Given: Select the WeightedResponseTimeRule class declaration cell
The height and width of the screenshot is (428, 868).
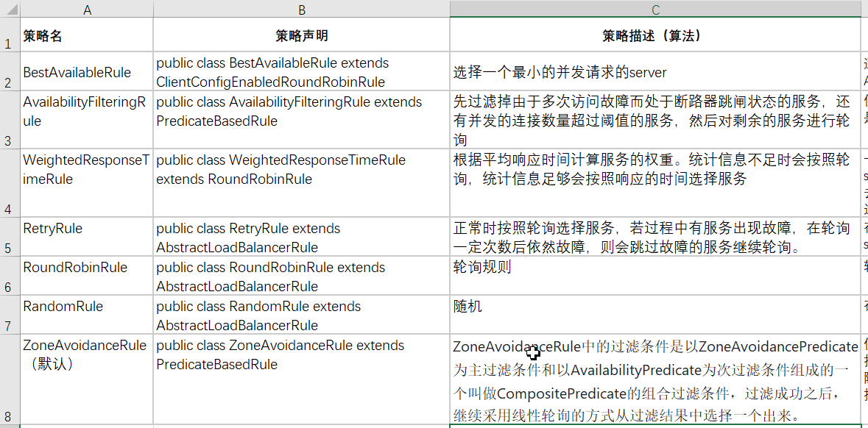Looking at the screenshot, I should [x=301, y=183].
